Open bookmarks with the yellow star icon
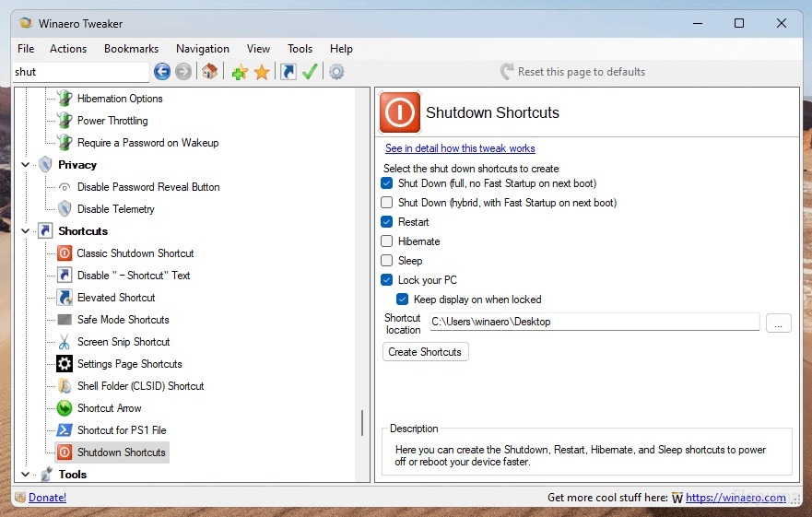812x517 pixels. coord(262,72)
